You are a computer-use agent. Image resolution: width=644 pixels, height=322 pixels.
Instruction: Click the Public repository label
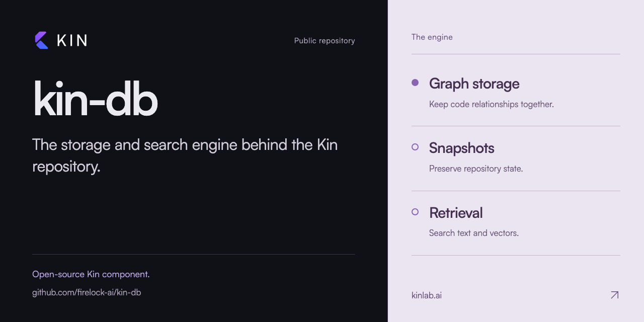click(325, 41)
